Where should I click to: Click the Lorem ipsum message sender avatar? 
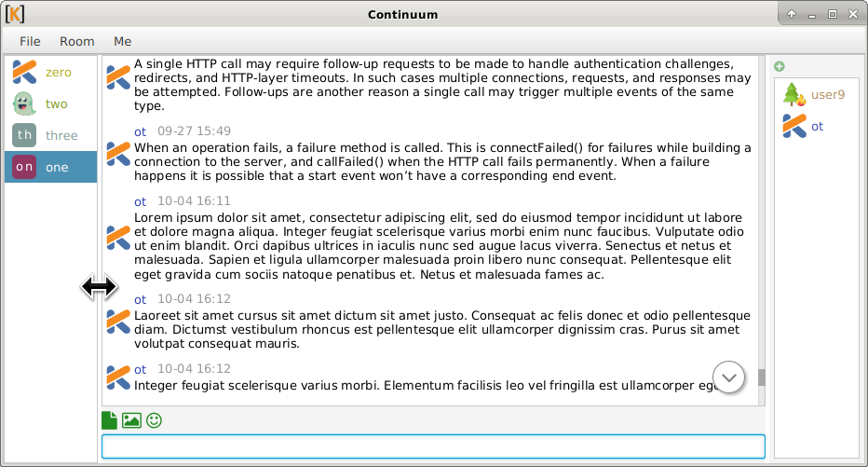[118, 237]
